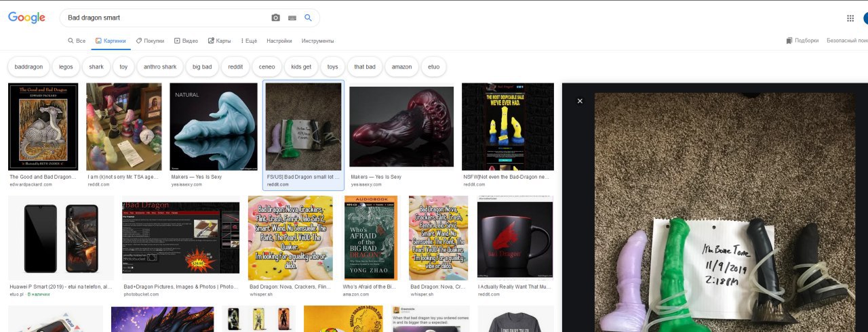868x332 pixels.
Task: Open the selected FS/US Bad Dragon small lot thumbnail
Action: click(303, 127)
